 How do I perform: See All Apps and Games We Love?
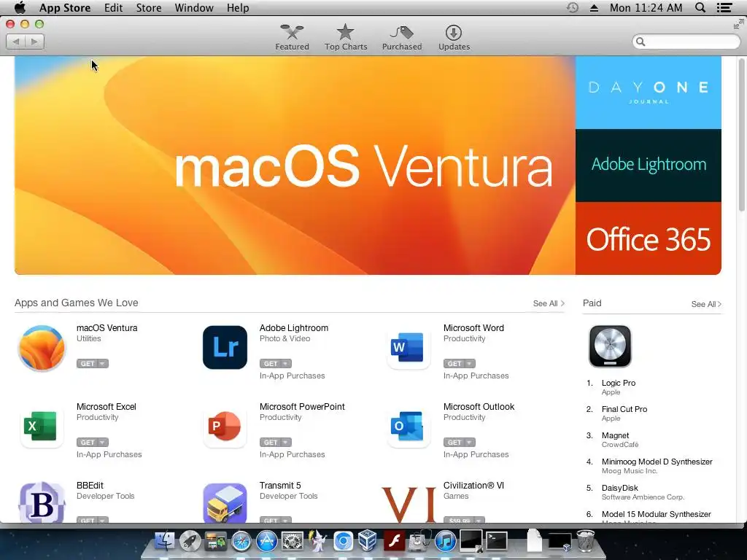pos(549,303)
